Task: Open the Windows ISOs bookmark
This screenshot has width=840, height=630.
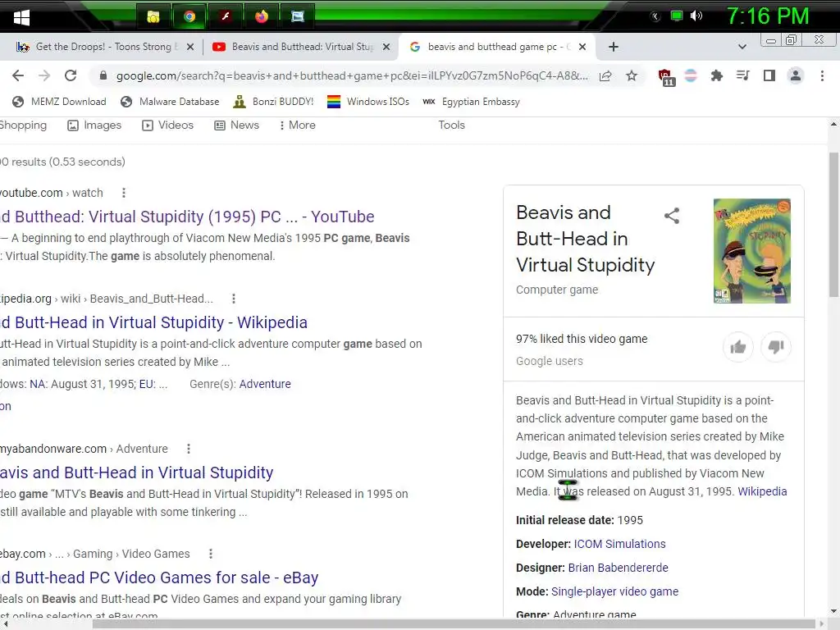Action: (x=368, y=101)
